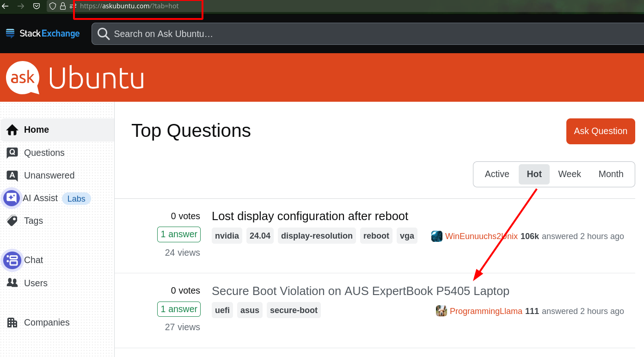Select the Month tab filter
This screenshot has height=357, width=644.
tap(611, 174)
